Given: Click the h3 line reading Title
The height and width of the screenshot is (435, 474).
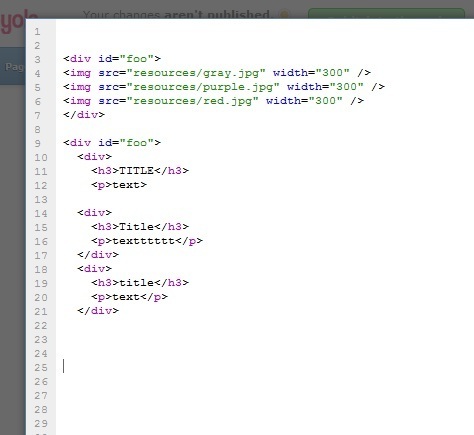Looking at the screenshot, I should click(140, 227).
